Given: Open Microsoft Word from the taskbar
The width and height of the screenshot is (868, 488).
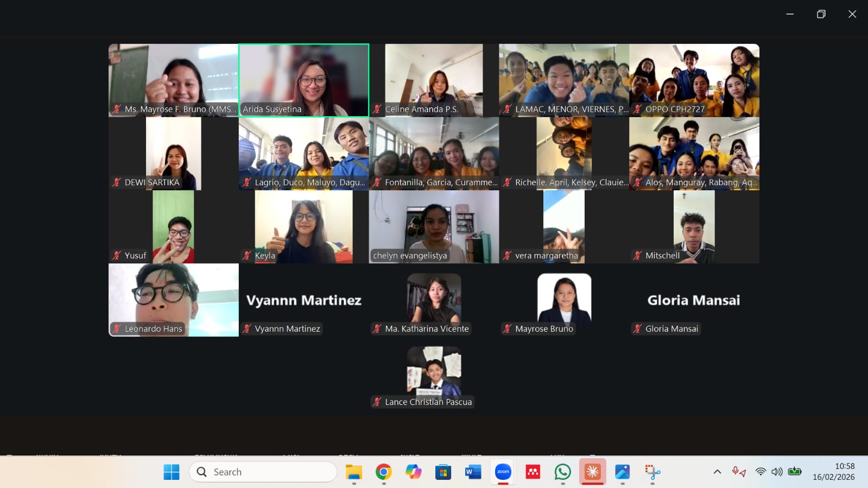Looking at the screenshot, I should tap(473, 472).
